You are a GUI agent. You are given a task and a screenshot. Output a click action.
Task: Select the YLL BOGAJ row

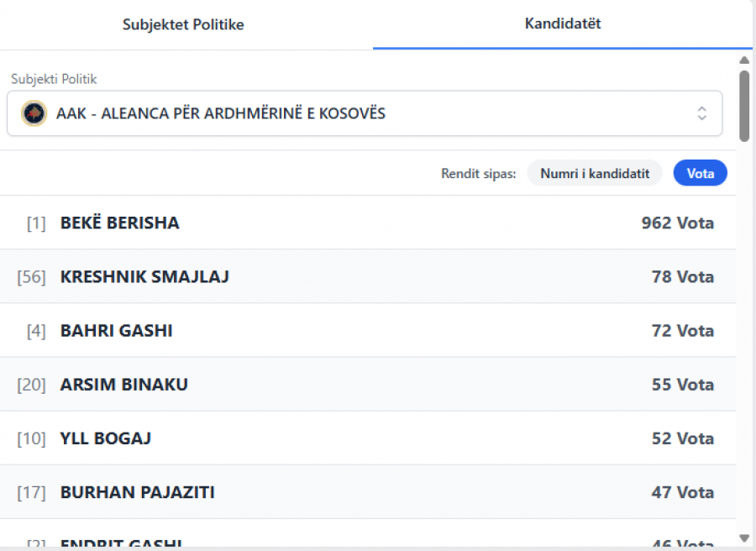pyautogui.click(x=106, y=438)
